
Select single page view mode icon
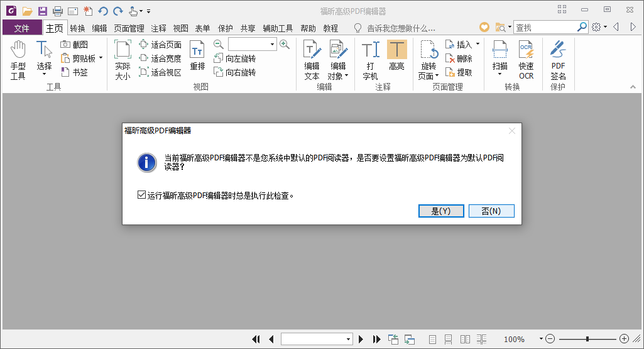tap(432, 339)
